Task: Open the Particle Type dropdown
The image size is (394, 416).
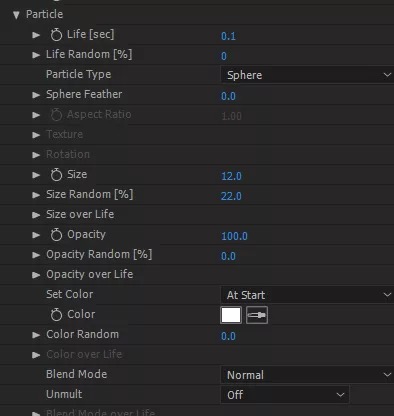Action: [307, 75]
